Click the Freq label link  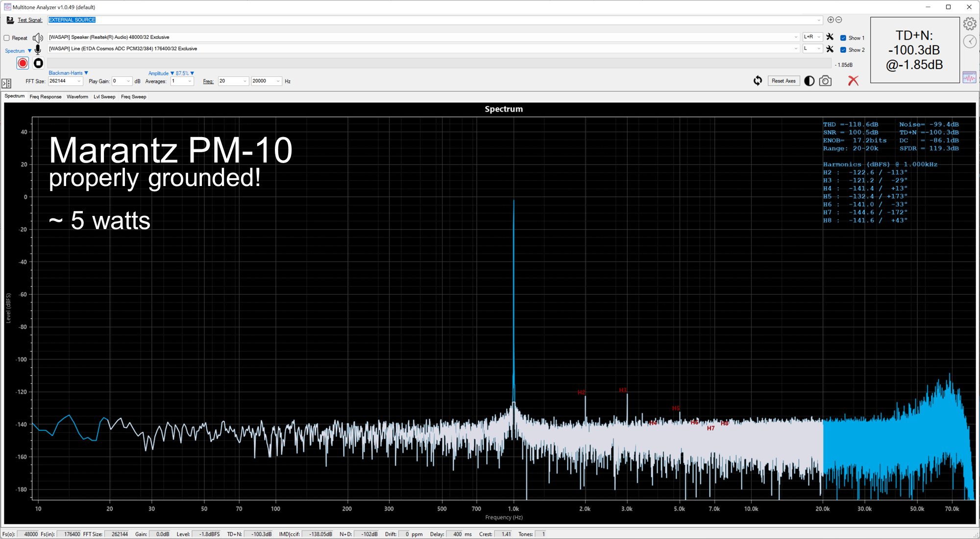(x=208, y=81)
